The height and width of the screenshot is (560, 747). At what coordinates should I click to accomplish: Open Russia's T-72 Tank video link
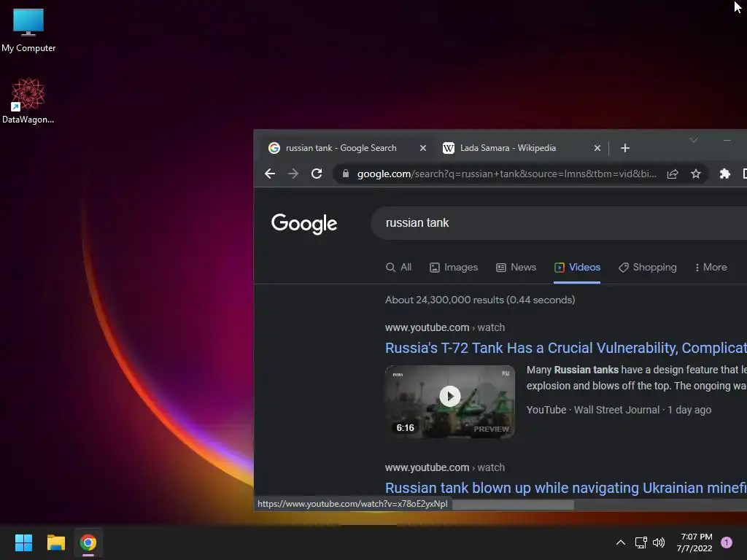566,348
